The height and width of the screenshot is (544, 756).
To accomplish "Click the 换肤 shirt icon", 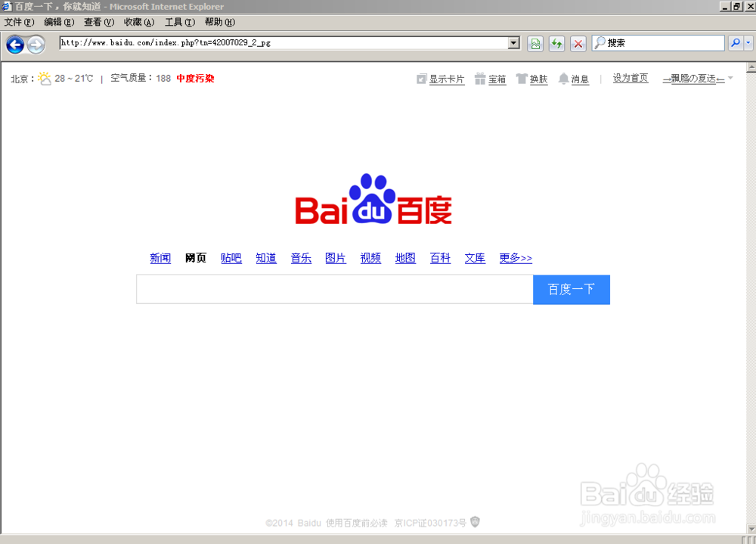I will 522,79.
